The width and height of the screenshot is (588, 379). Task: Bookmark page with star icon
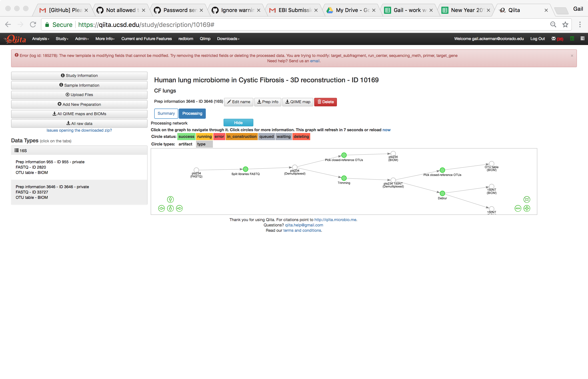pos(565,25)
